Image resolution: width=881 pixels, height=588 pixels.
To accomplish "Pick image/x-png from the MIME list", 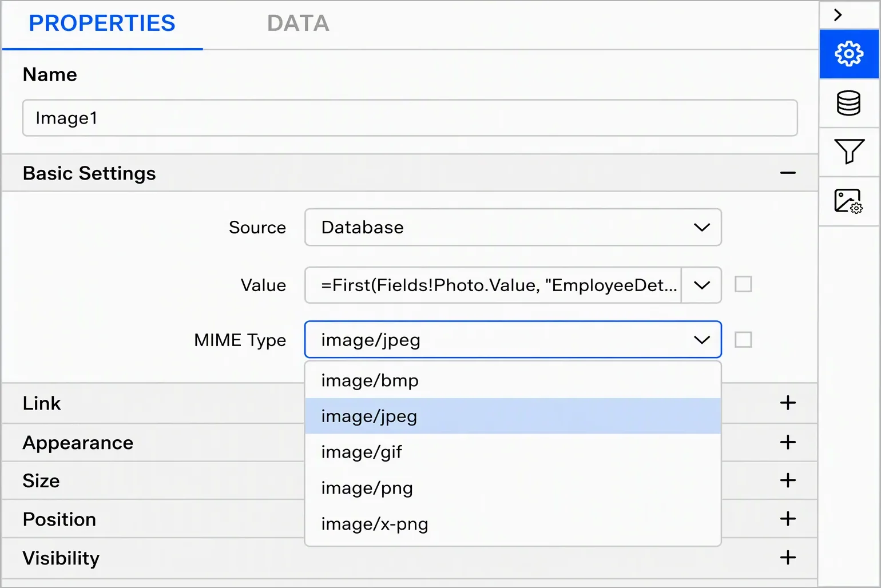I will [x=513, y=524].
